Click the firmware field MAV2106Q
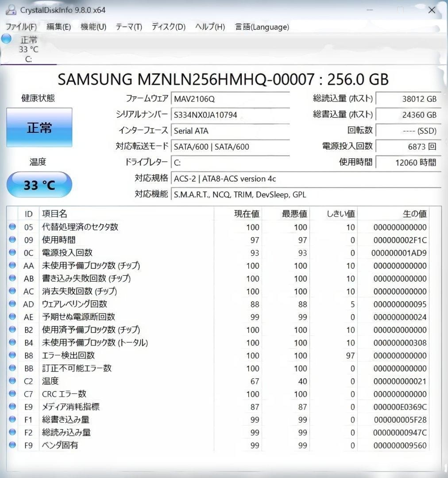 (230, 99)
